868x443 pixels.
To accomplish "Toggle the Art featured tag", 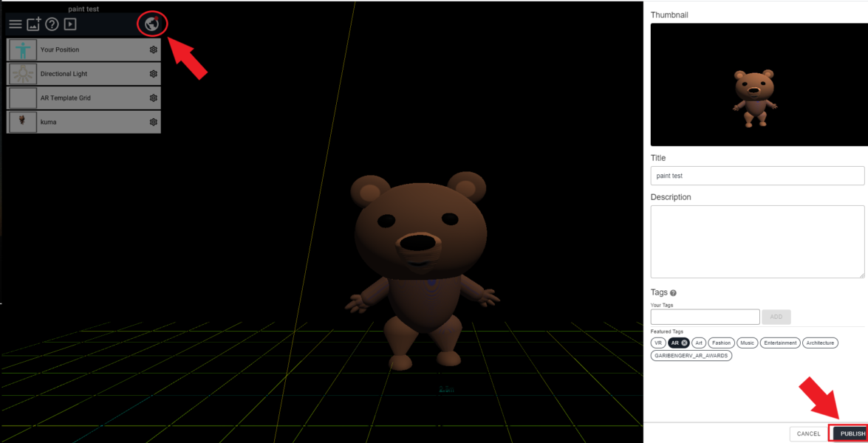I will [x=699, y=343].
